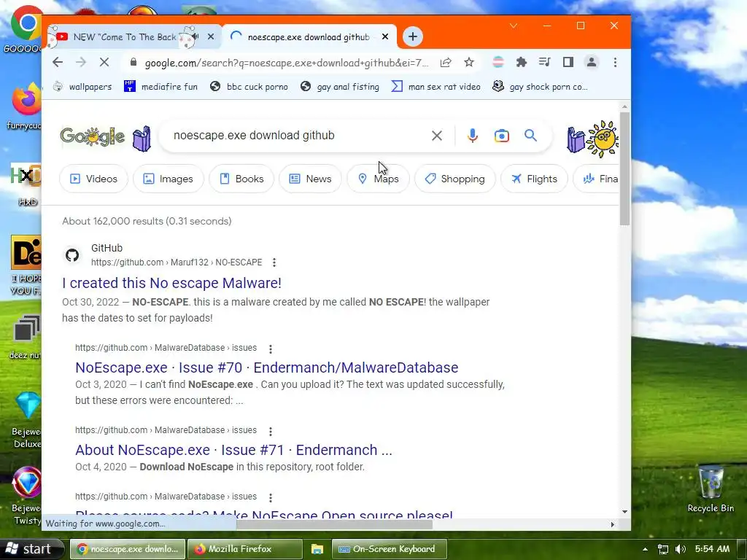Filter results by Images
This screenshot has width=747, height=560.
[169, 179]
